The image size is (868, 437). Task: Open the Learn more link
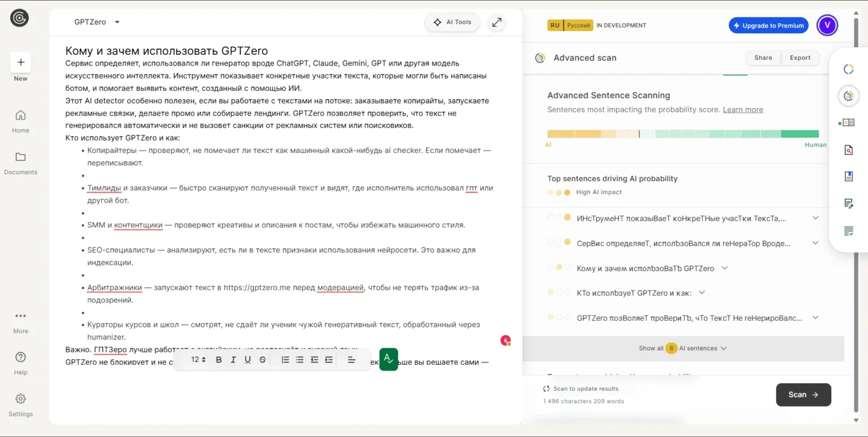(743, 110)
